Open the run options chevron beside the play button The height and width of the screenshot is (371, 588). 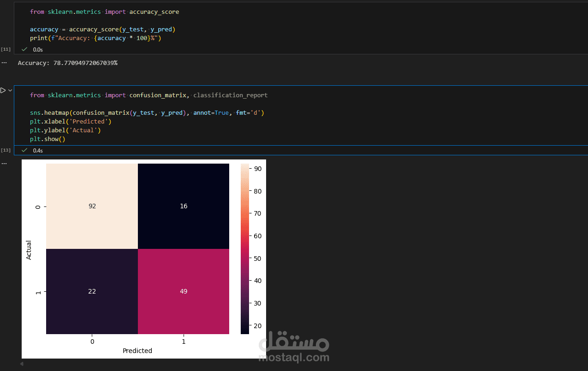point(10,90)
